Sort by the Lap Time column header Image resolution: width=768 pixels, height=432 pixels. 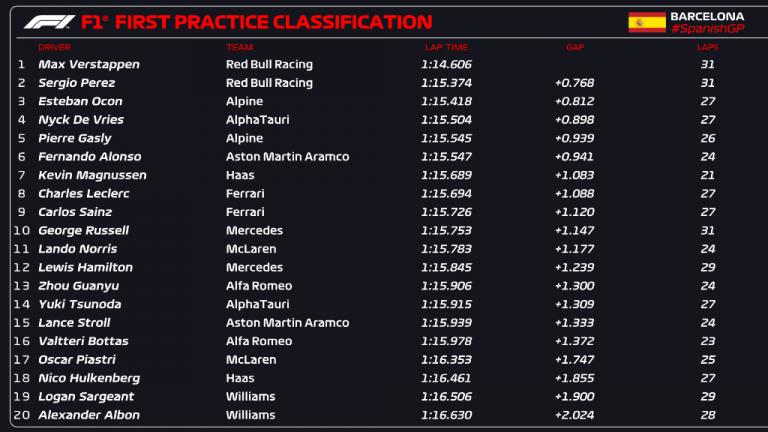point(444,47)
